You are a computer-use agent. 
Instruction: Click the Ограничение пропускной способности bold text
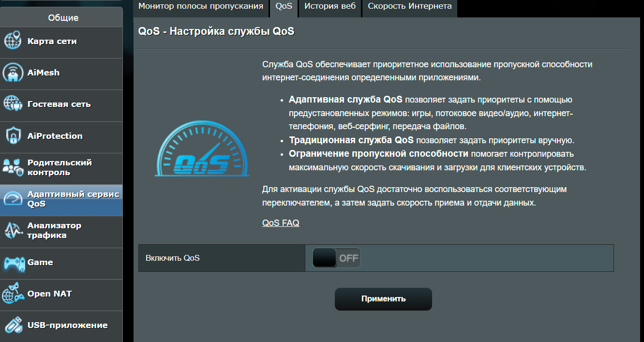(x=378, y=154)
